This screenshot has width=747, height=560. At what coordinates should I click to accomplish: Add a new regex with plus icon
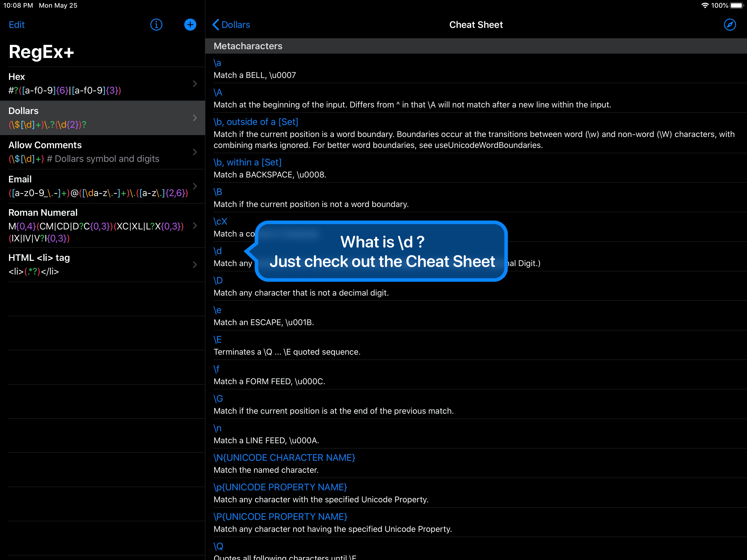coord(190,25)
